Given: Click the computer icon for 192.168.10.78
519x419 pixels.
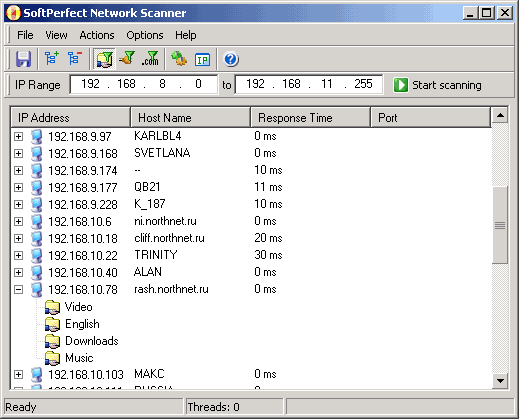Looking at the screenshot, I should pos(36,289).
